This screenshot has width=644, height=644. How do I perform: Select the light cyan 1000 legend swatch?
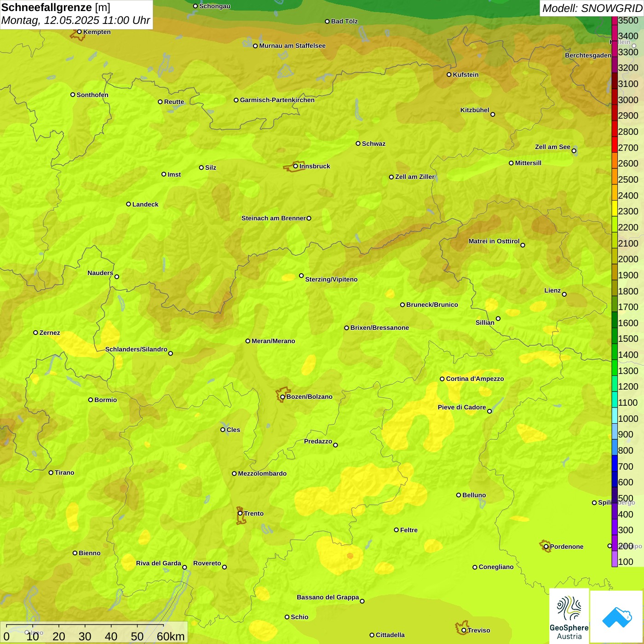tap(615, 415)
